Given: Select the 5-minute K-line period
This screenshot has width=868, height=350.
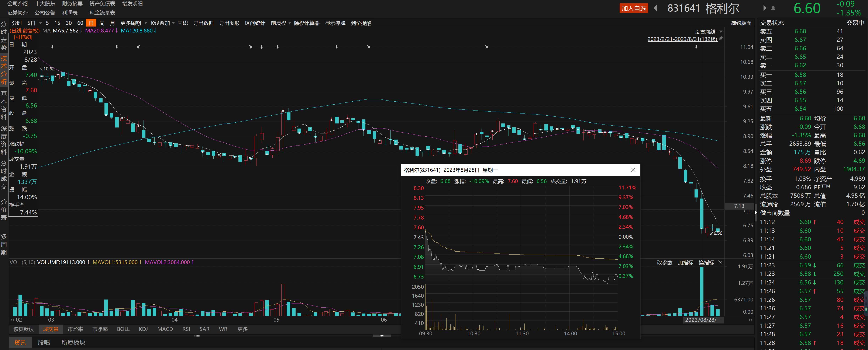Looking at the screenshot, I should (x=47, y=23).
